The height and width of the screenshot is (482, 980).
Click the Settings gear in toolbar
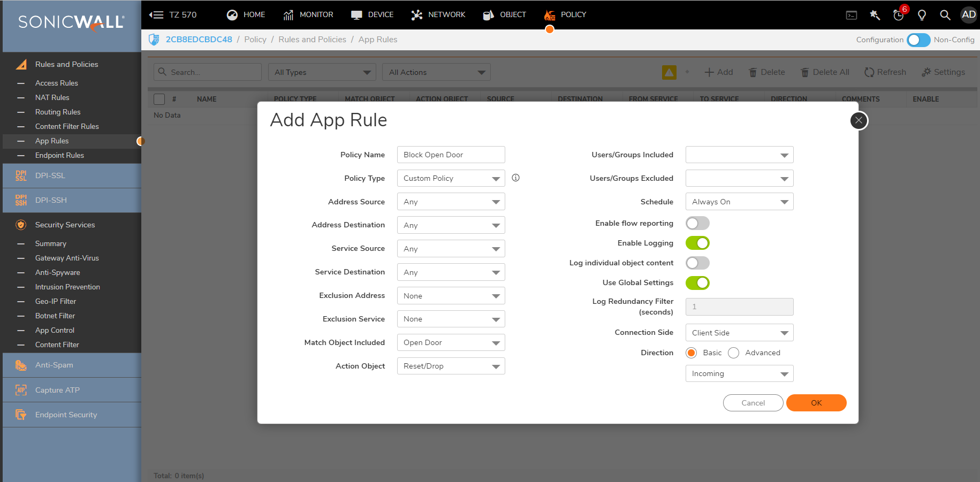click(926, 72)
